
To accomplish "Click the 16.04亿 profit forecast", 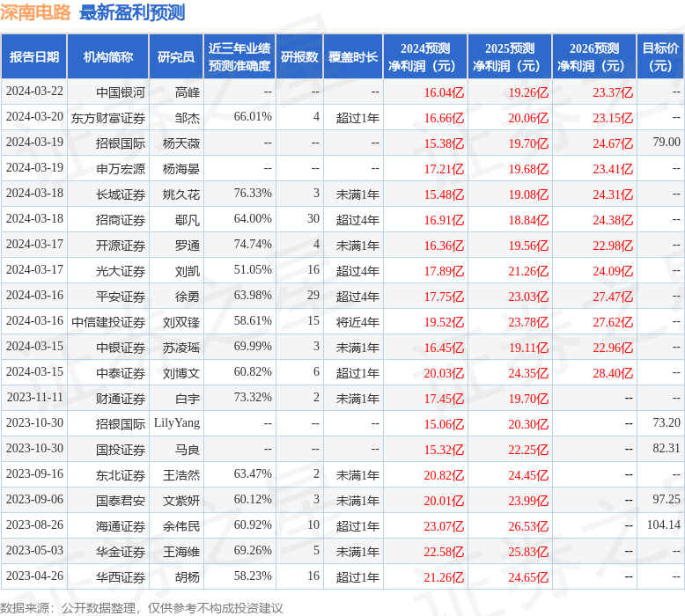I will [x=444, y=92].
